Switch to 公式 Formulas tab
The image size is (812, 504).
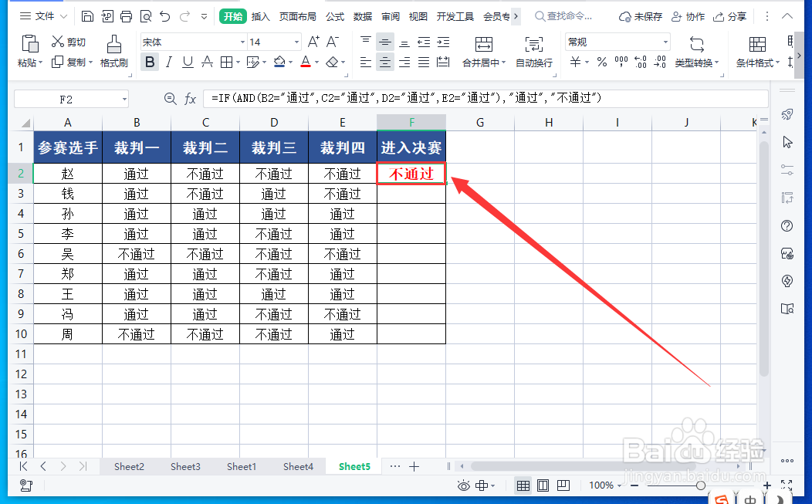click(335, 16)
